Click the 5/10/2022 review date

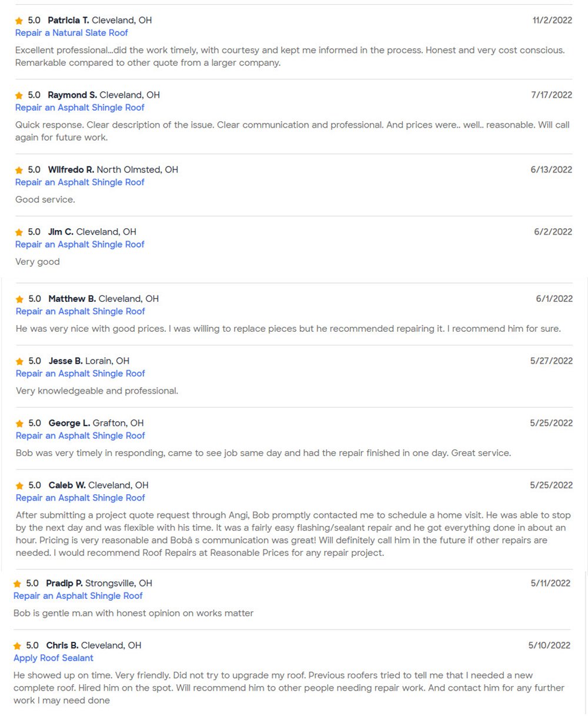click(x=549, y=645)
